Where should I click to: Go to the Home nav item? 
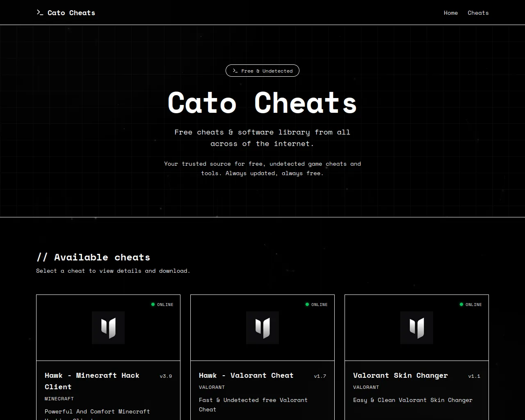pos(451,13)
